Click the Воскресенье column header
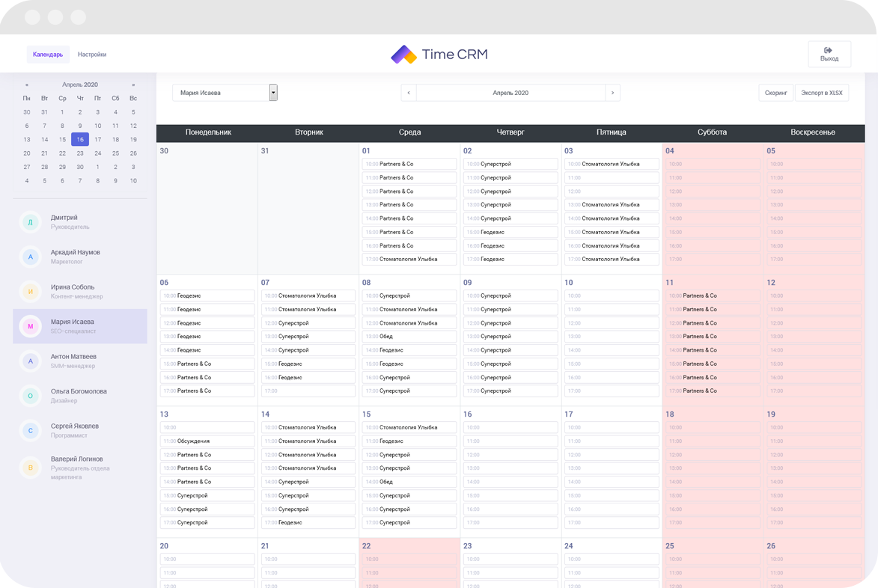The image size is (878, 588). 812,132
